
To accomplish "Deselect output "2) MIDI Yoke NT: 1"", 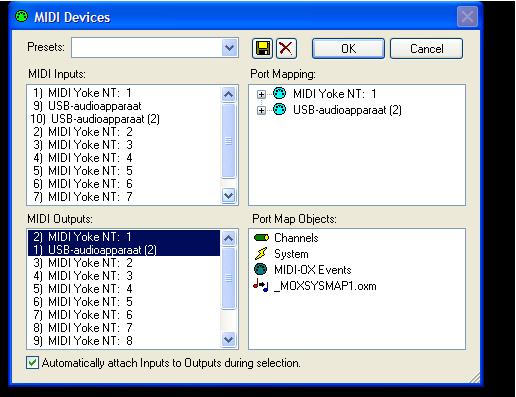I will [124, 237].
